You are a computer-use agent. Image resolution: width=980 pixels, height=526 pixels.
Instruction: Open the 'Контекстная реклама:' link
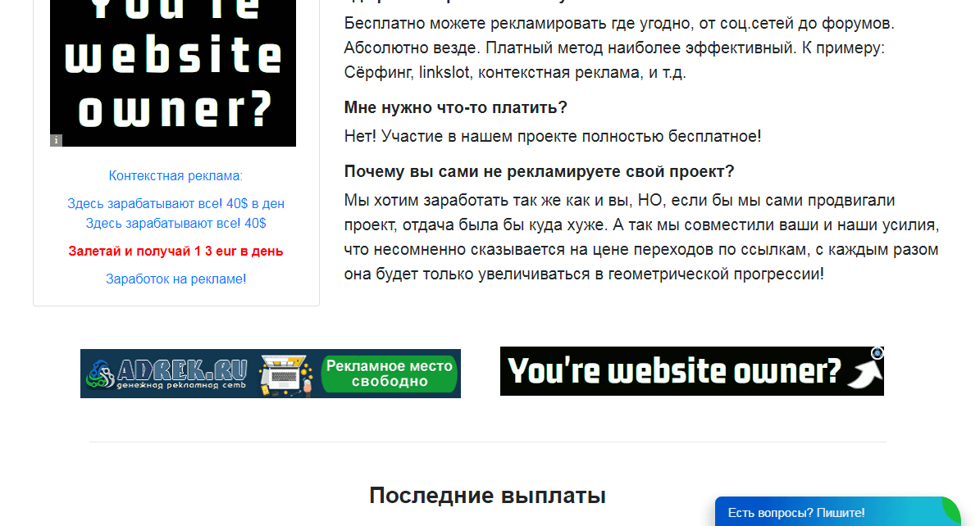(175, 175)
